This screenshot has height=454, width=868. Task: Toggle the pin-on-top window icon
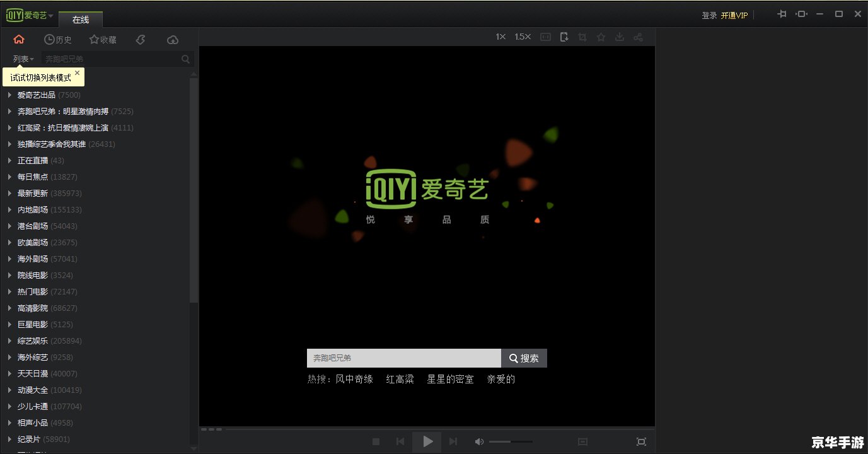pyautogui.click(x=782, y=14)
